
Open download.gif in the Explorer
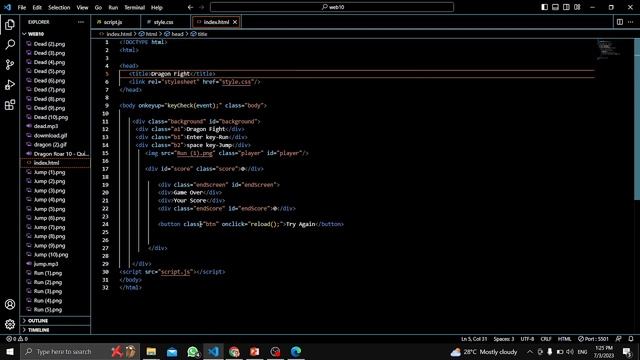[x=55, y=136]
